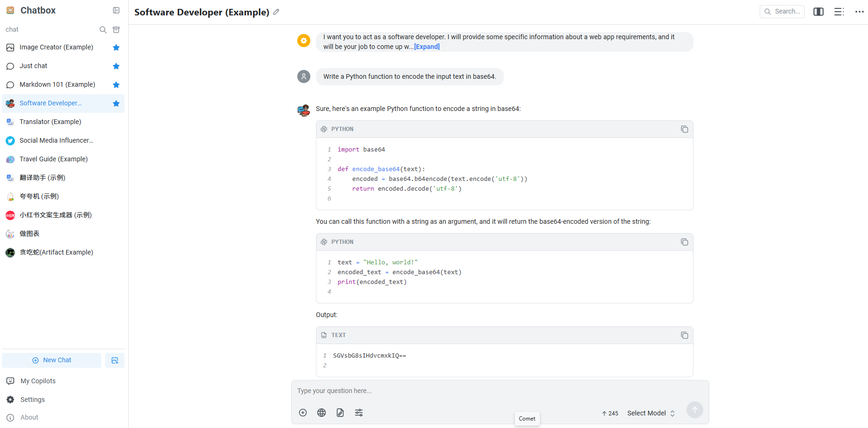
Task: Expand the truncated system prompt message
Action: pyautogui.click(x=427, y=47)
